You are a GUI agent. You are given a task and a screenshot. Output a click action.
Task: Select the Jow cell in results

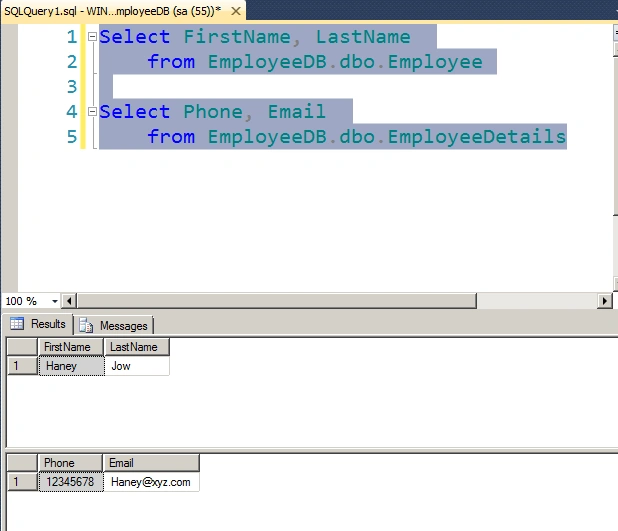(x=137, y=366)
